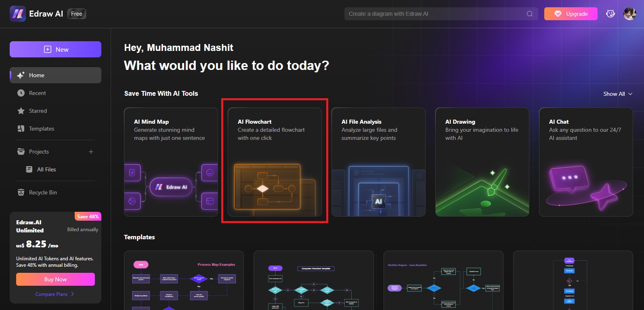Open the AI assistant robot icon
The height and width of the screenshot is (310, 644).
click(x=610, y=14)
